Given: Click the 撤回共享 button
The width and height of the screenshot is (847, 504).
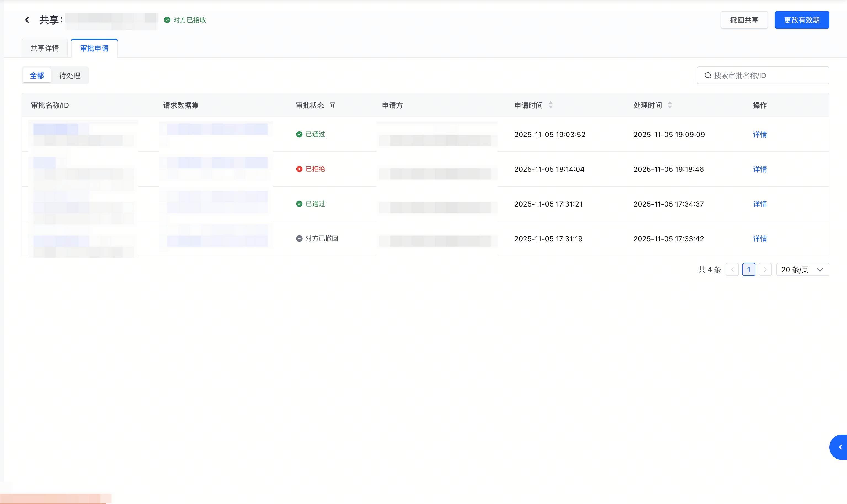Looking at the screenshot, I should 744,20.
